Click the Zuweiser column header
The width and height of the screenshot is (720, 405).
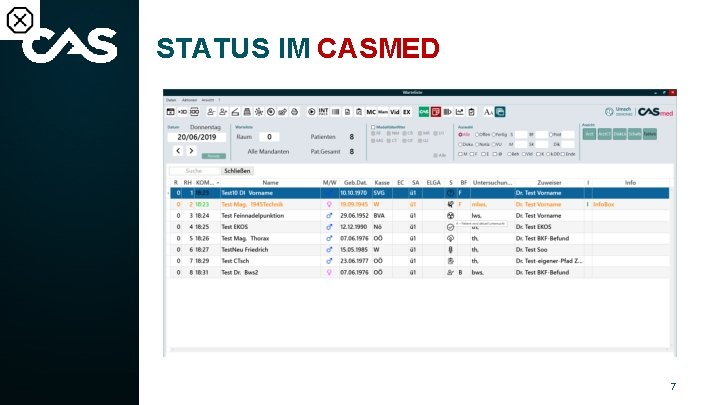pyautogui.click(x=549, y=183)
